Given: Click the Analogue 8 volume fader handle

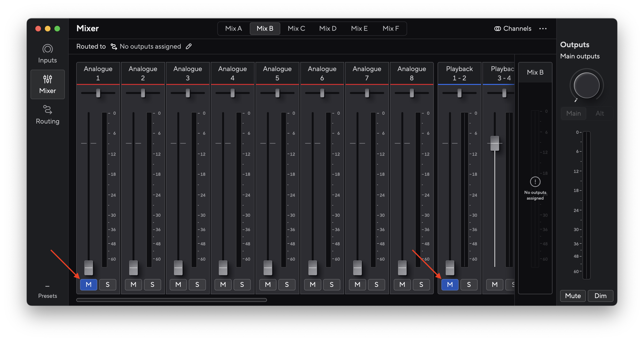Looking at the screenshot, I should pyautogui.click(x=402, y=268).
